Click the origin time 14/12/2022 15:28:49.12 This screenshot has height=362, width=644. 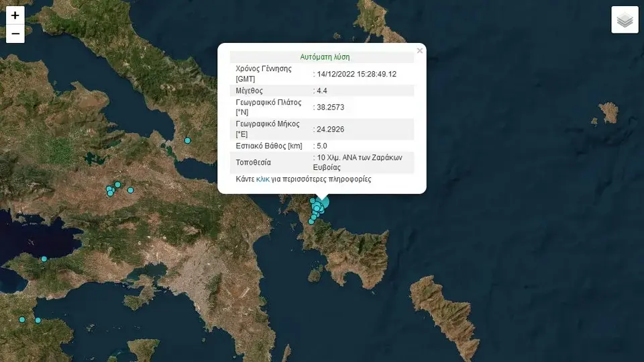click(x=356, y=74)
